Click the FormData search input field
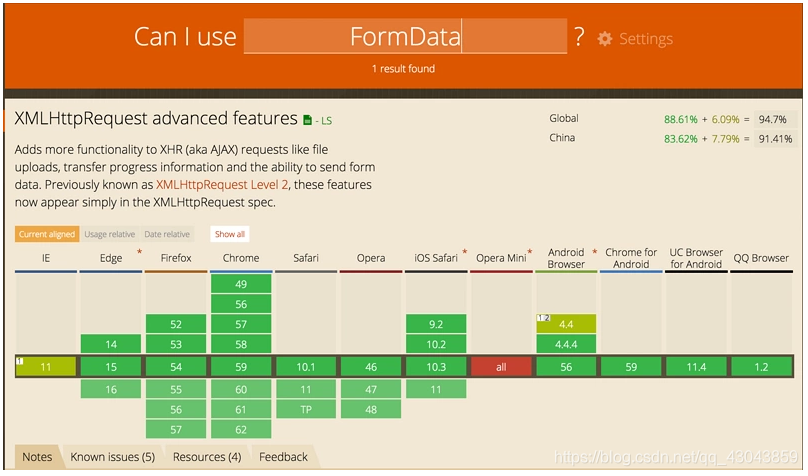808x476 pixels. pos(406,36)
